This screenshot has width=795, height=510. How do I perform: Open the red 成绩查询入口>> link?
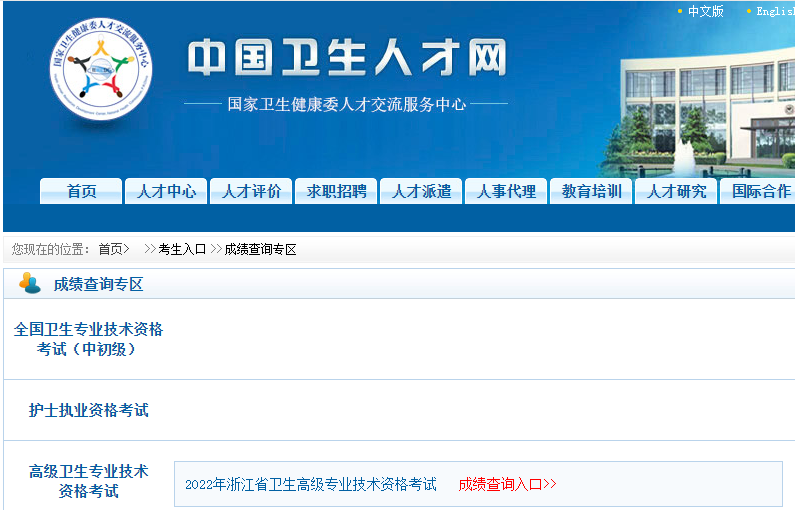[507, 484]
